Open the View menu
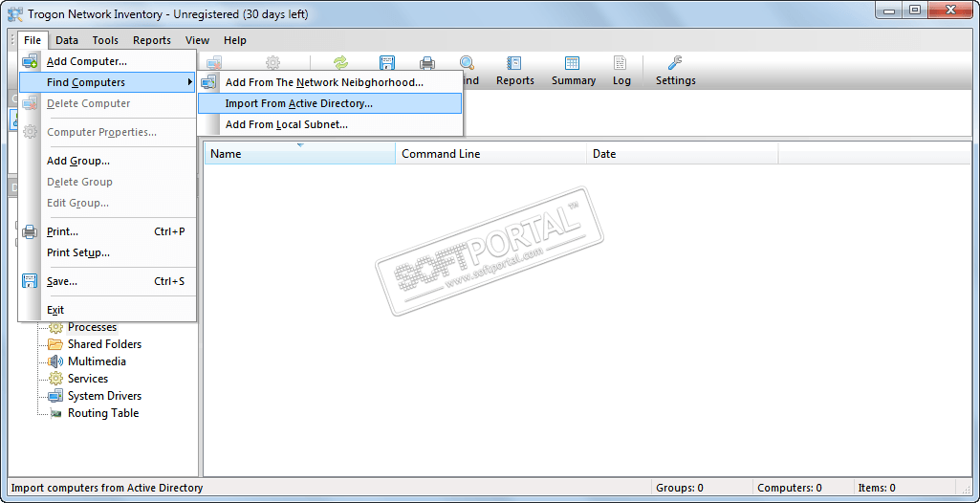The image size is (980, 503). (198, 40)
